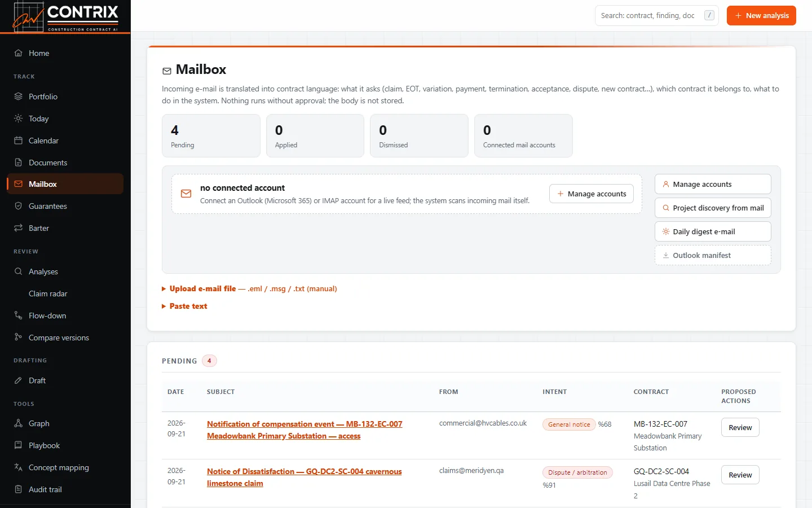Screen dimensions: 812x508
Task: Open the Flow-down page
Action: [x=65, y=316]
